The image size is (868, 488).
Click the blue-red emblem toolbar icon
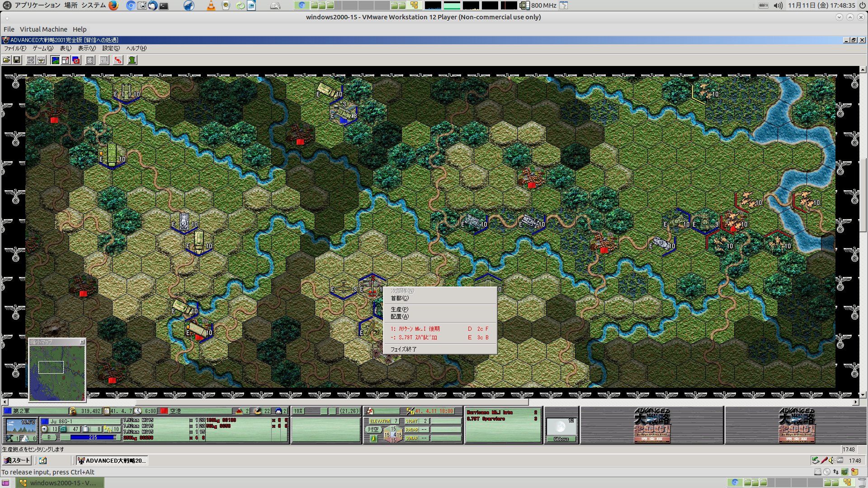[76, 60]
